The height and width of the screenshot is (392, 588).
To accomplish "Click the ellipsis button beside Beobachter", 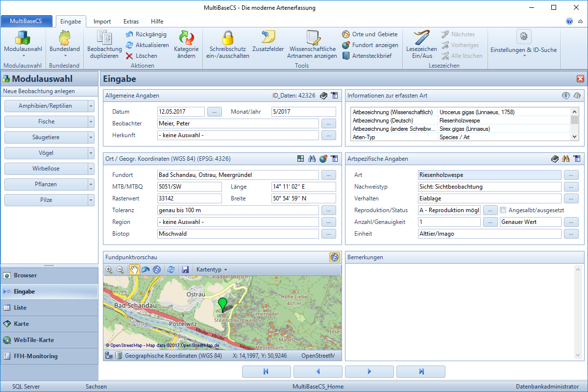I will tap(329, 123).
